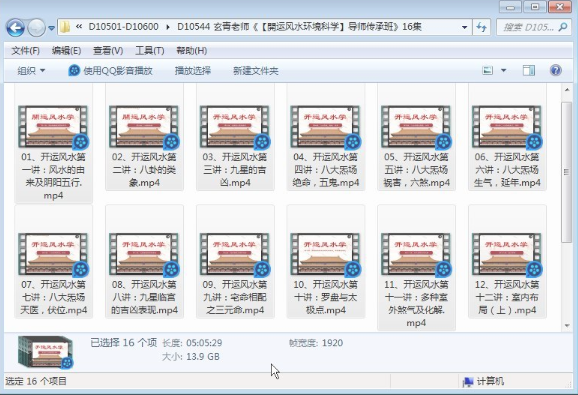
Task: Click 播放选择 toolbar button
Action: point(192,70)
